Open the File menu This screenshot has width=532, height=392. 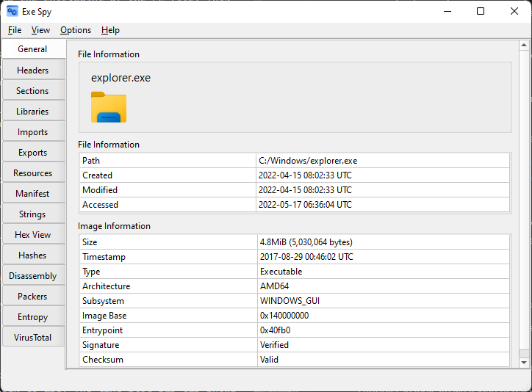click(15, 30)
